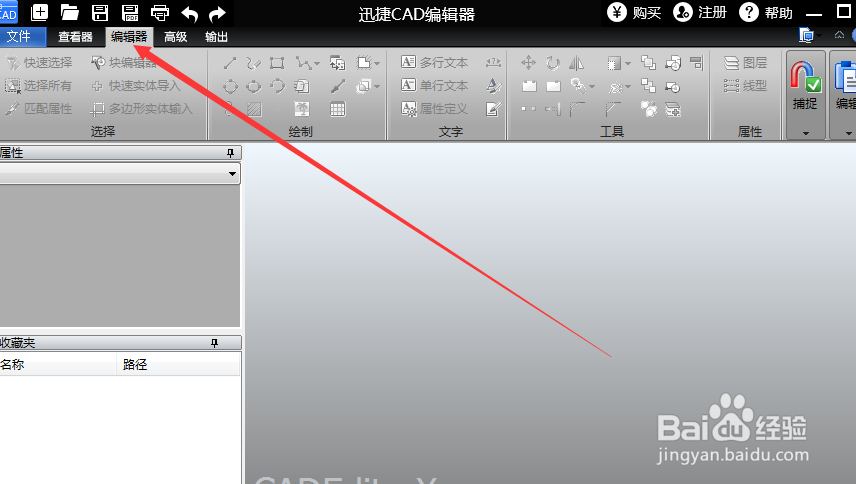Image resolution: width=856 pixels, height=484 pixels.
Task: Click the dimension measurement icon
Action: coord(493,63)
